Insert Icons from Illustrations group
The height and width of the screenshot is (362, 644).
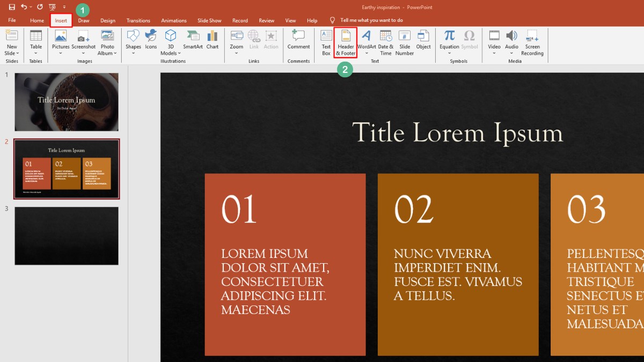point(151,40)
